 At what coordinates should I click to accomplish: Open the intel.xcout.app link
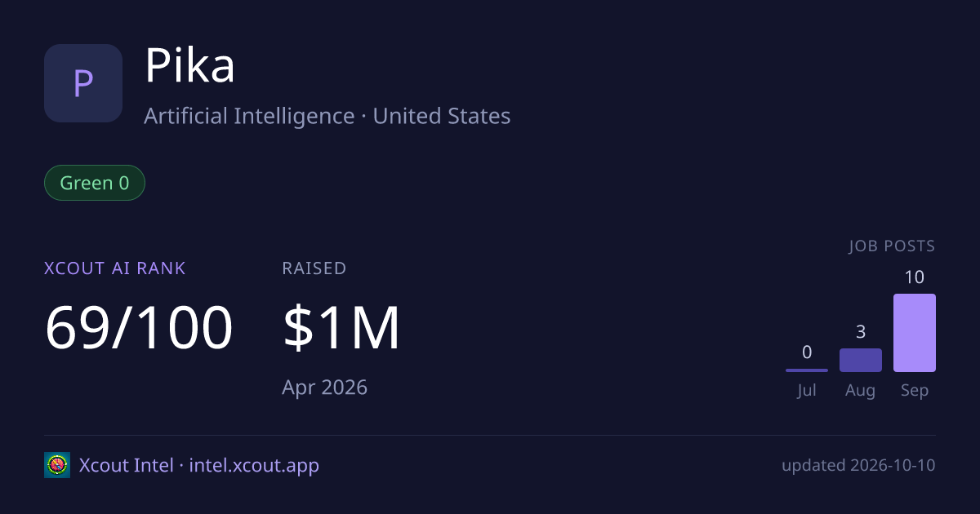(254, 466)
